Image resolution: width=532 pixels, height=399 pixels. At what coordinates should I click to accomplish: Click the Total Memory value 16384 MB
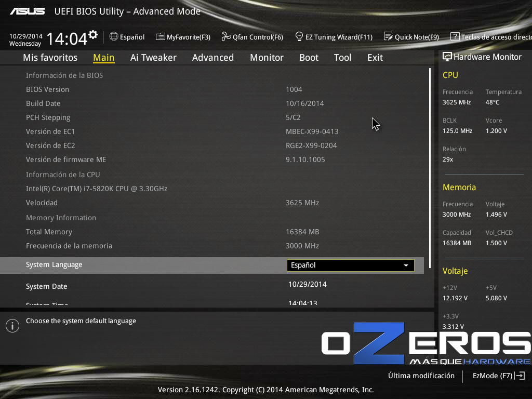click(x=302, y=232)
